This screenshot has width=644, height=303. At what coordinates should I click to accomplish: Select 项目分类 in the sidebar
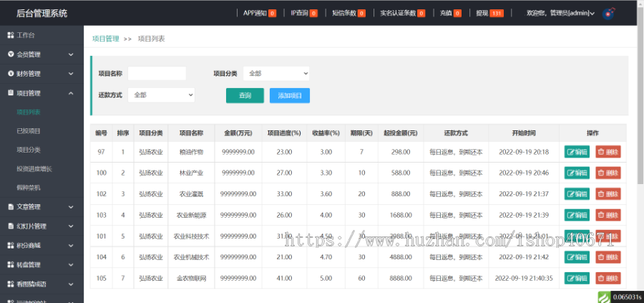(x=29, y=150)
